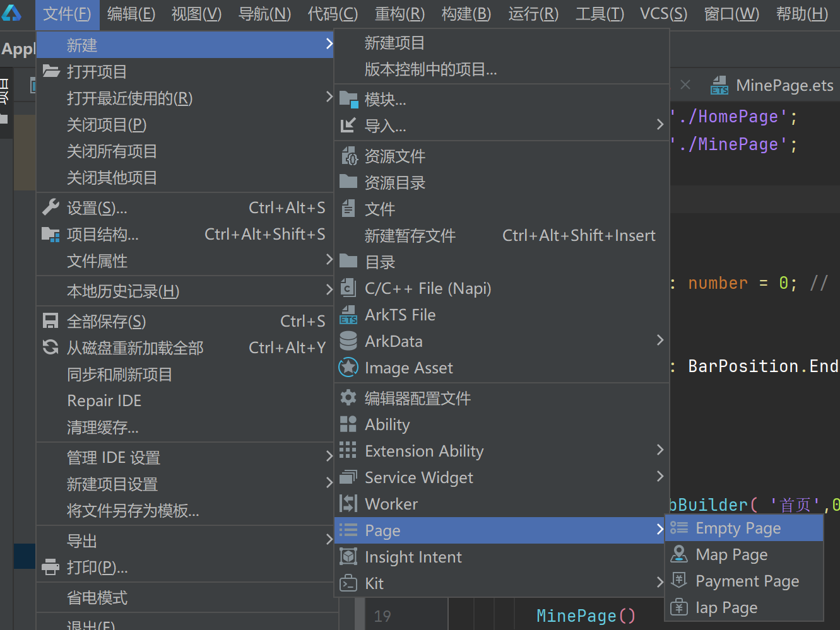Viewport: 840px width, 630px height.
Task: Open the 工具(T) menu
Action: [600, 14]
